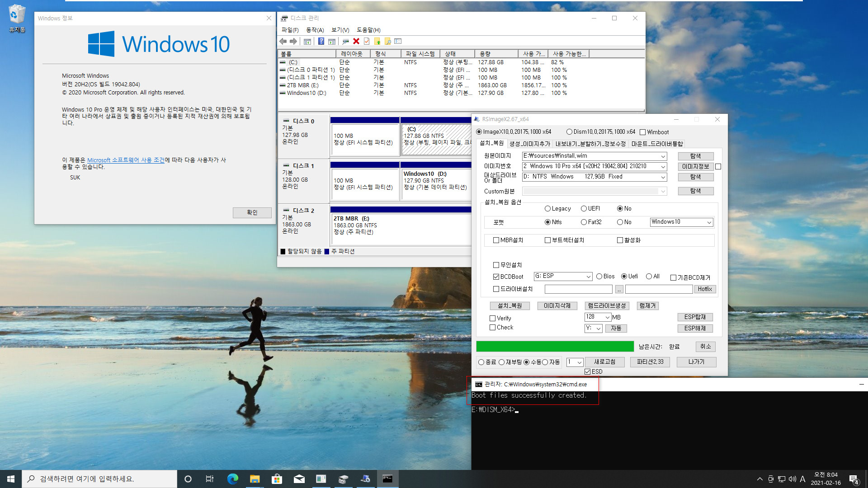Click the ESP탑재 button
The image size is (868, 488).
(x=695, y=317)
